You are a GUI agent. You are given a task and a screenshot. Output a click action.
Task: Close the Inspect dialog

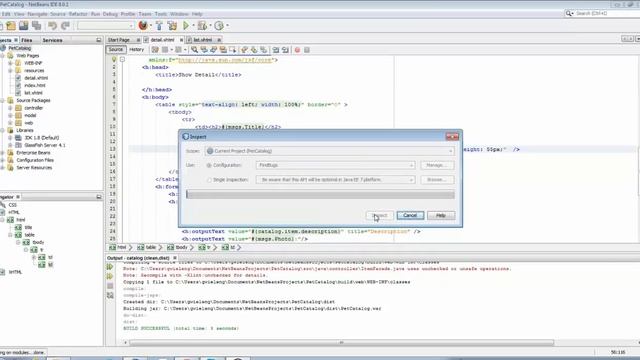tap(452, 137)
